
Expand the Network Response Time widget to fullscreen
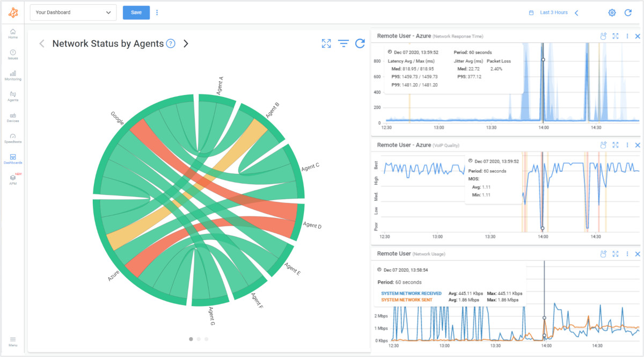point(615,36)
